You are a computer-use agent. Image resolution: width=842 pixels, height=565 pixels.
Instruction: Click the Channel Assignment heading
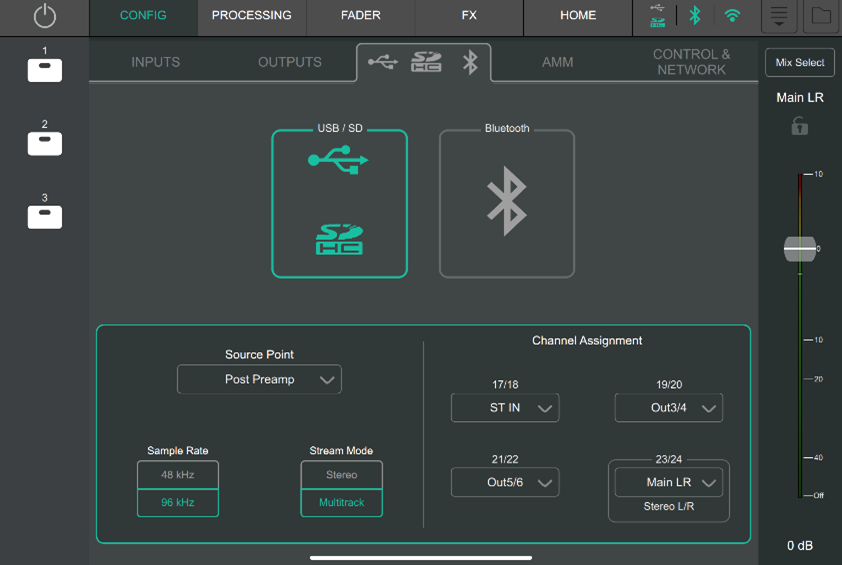[x=587, y=341]
